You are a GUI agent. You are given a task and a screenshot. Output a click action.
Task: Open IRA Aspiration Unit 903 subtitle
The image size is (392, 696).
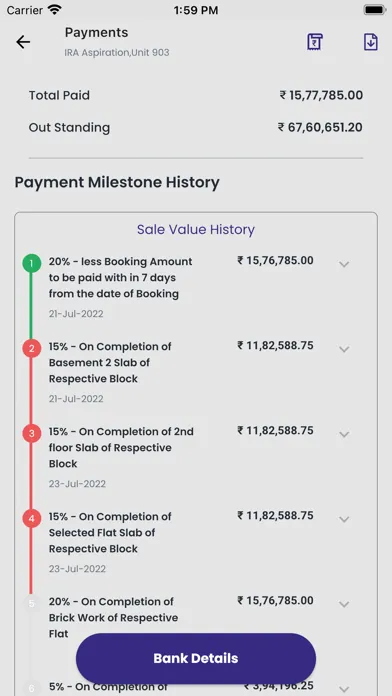117,52
